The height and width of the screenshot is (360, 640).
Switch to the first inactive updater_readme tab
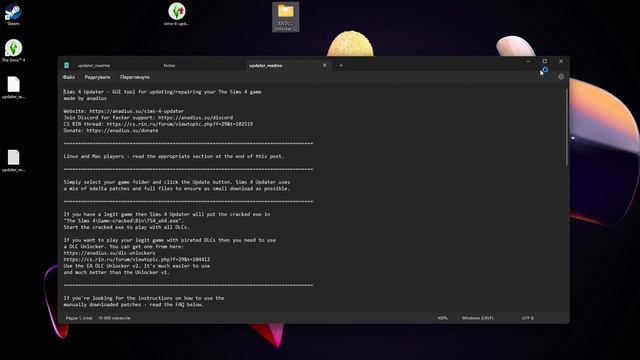click(x=94, y=65)
